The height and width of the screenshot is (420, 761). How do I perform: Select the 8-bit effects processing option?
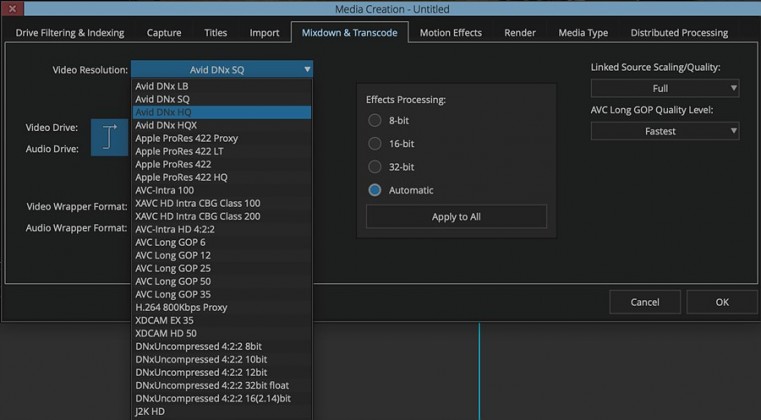pos(375,120)
